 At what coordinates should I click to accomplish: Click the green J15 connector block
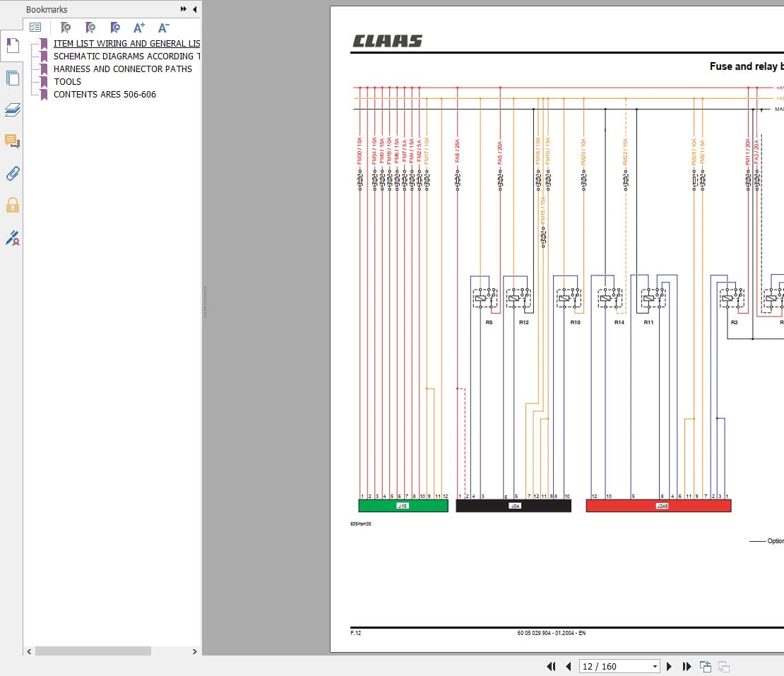point(403,506)
